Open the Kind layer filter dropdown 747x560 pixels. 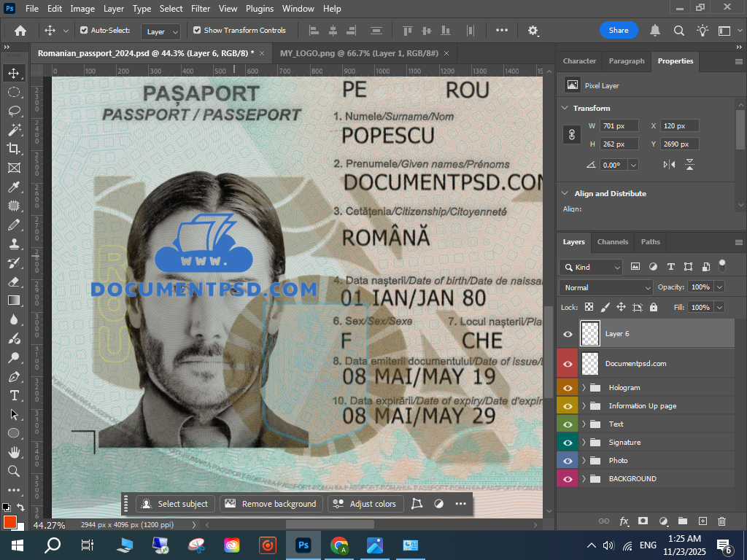pos(591,267)
